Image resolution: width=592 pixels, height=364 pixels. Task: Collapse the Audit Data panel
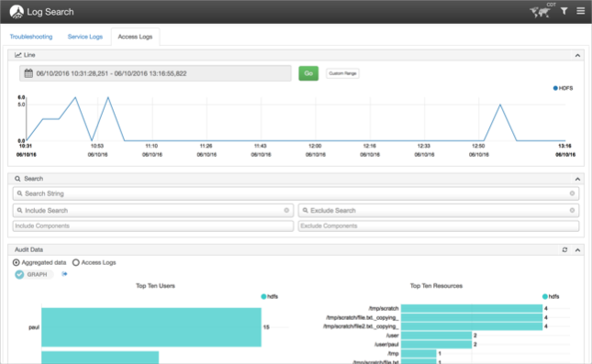pyautogui.click(x=577, y=250)
